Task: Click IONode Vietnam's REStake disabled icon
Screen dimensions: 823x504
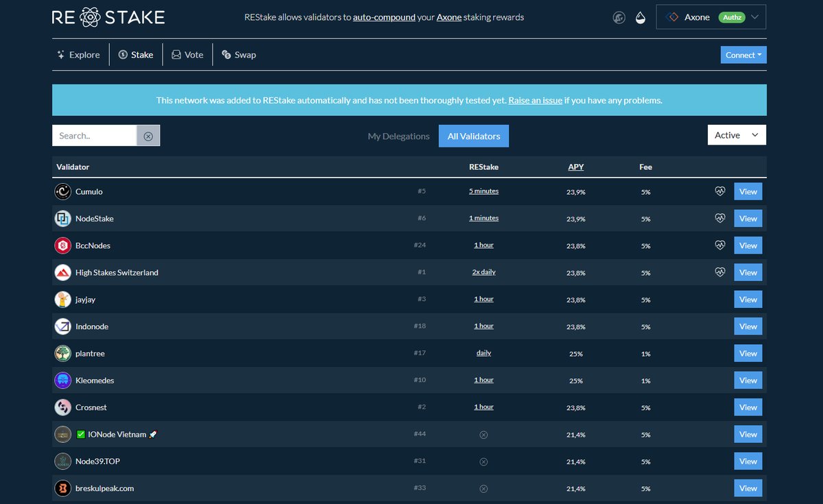Action: click(x=484, y=435)
